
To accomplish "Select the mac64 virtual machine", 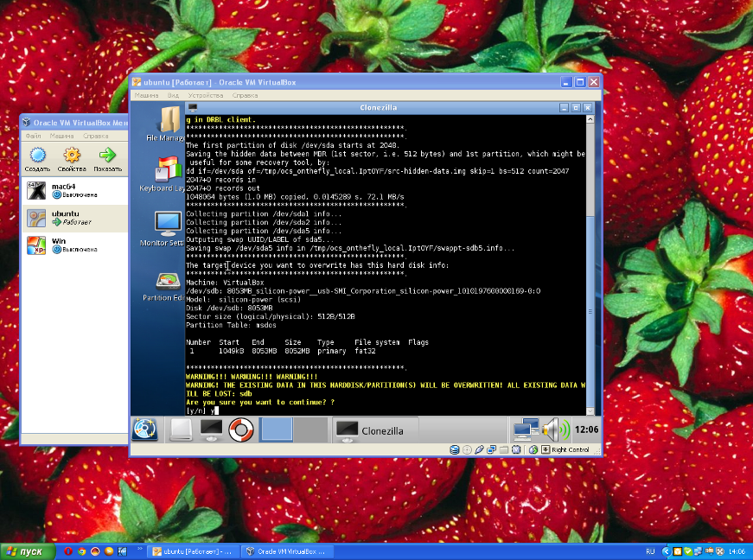I will pyautogui.click(x=61, y=191).
